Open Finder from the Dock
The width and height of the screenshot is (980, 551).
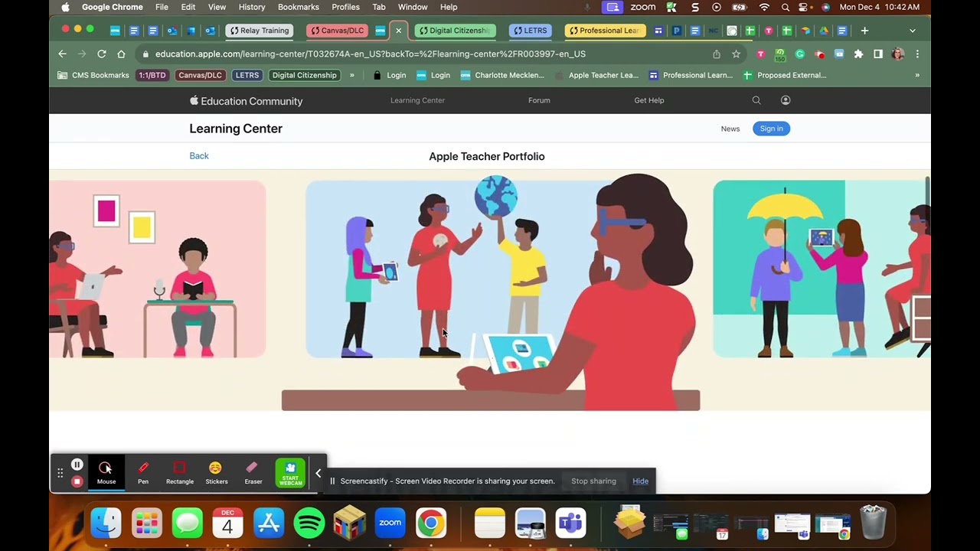(106, 523)
